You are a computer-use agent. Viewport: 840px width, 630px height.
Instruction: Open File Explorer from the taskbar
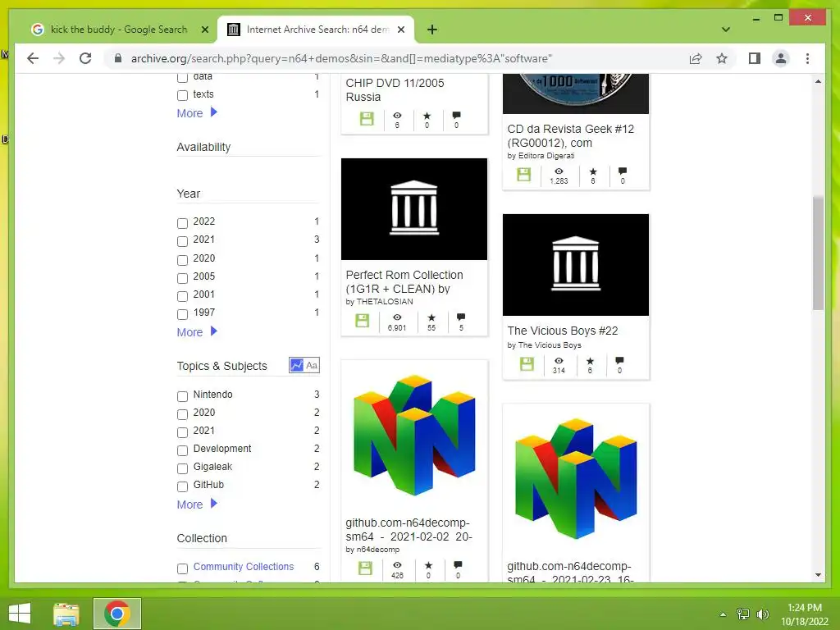click(66, 614)
